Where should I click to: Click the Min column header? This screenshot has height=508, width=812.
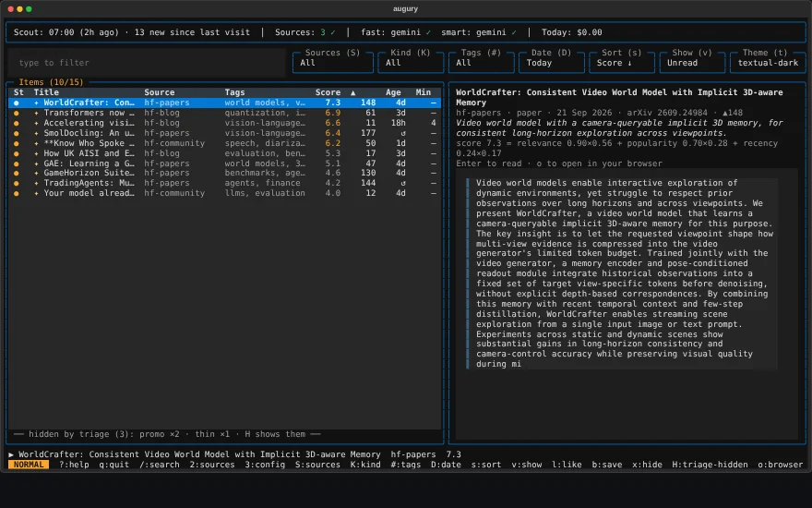424,92
